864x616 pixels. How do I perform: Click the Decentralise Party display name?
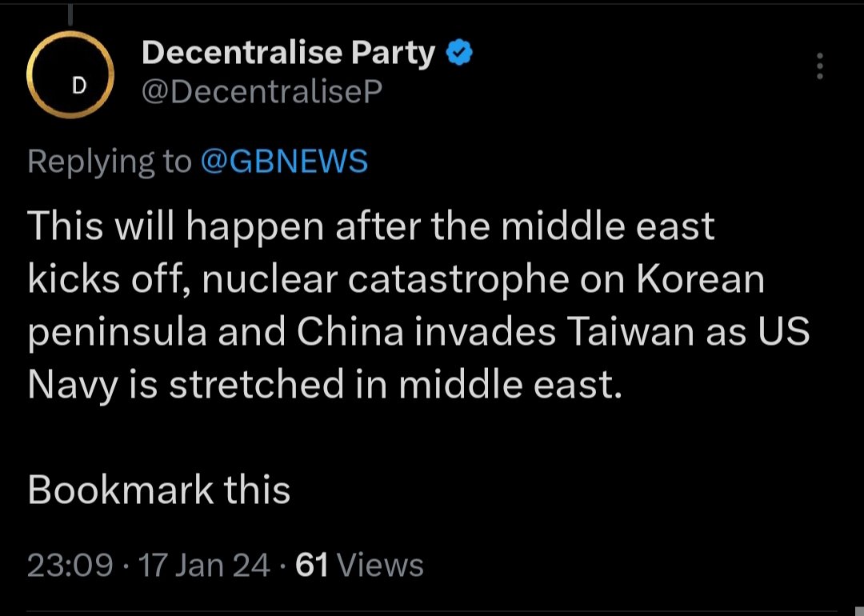pos(288,54)
